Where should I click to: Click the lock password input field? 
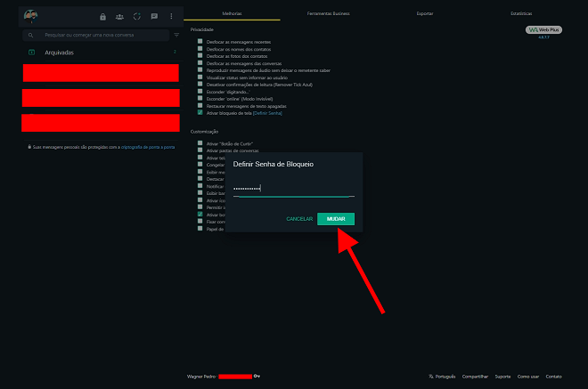coord(293,189)
